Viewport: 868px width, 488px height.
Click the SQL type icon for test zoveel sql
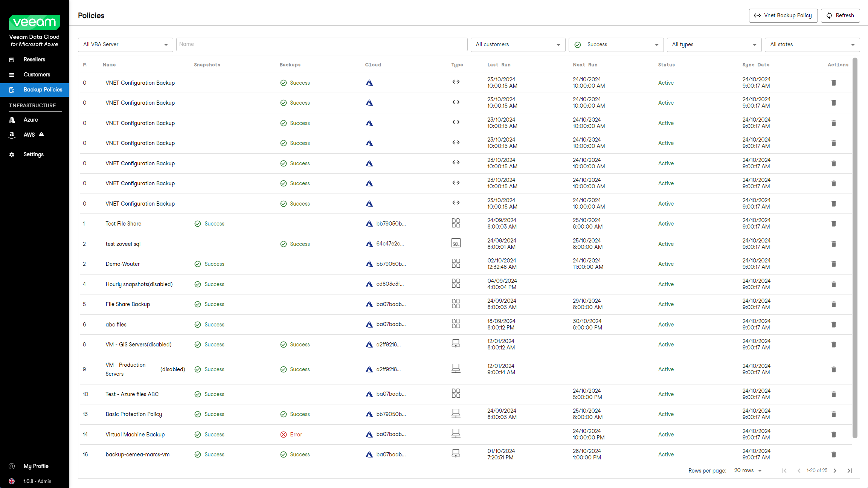456,243
